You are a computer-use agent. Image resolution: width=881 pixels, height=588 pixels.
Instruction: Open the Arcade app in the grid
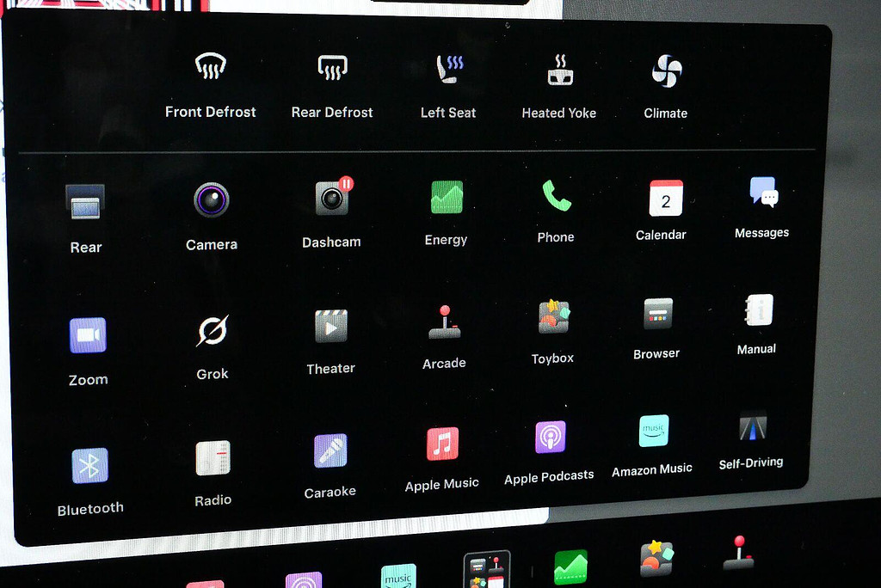pos(445,337)
